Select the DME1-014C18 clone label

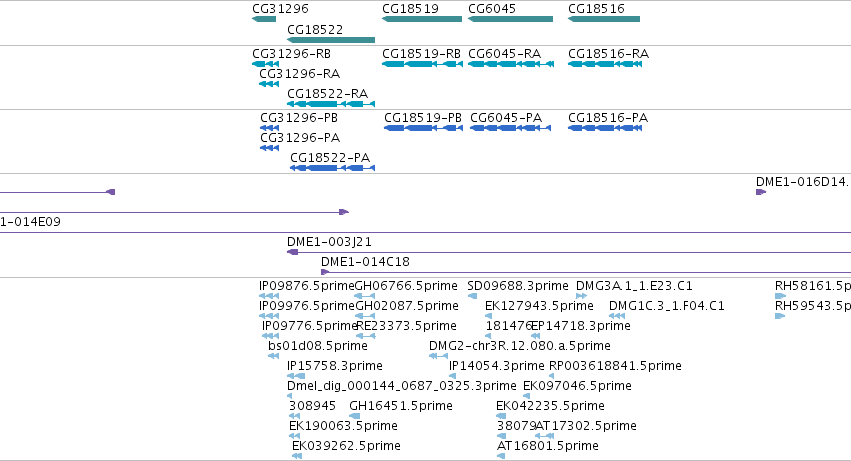365,262
